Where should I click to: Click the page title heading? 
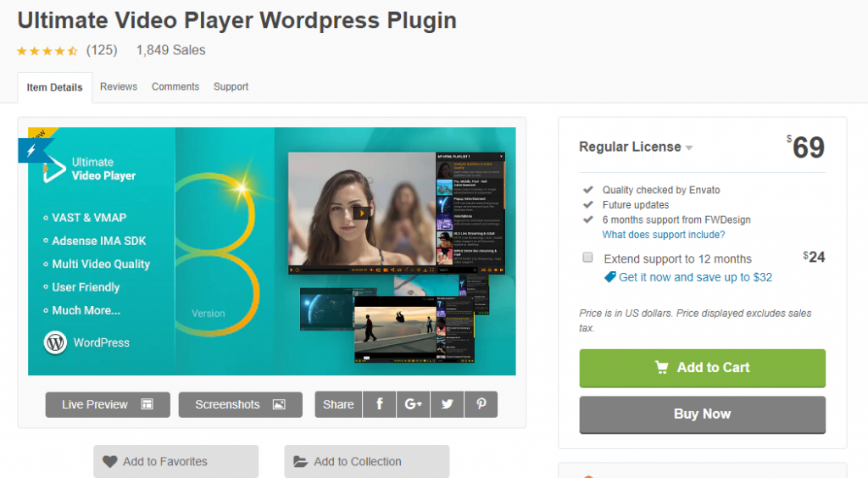pyautogui.click(x=237, y=20)
